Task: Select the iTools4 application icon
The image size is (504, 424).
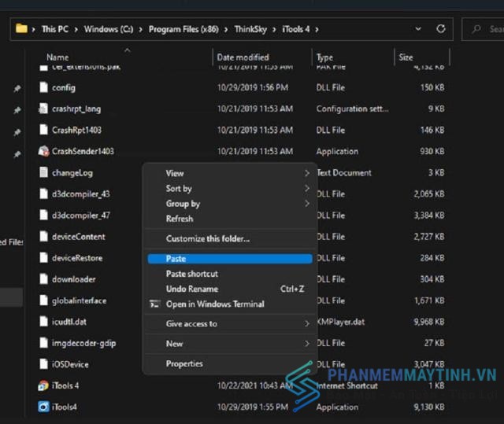Action: pyautogui.click(x=43, y=407)
